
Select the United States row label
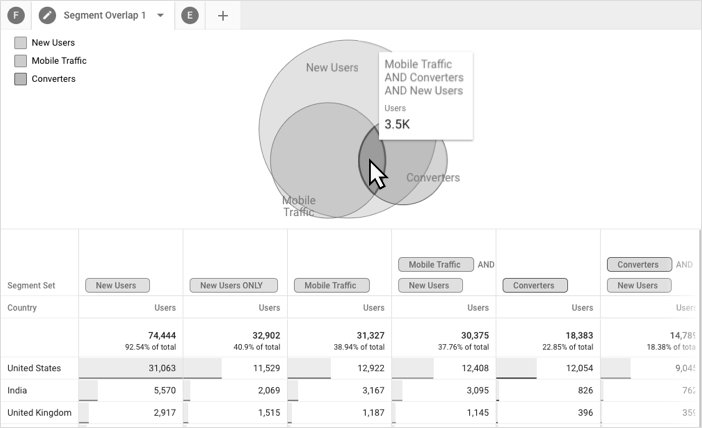click(x=34, y=368)
